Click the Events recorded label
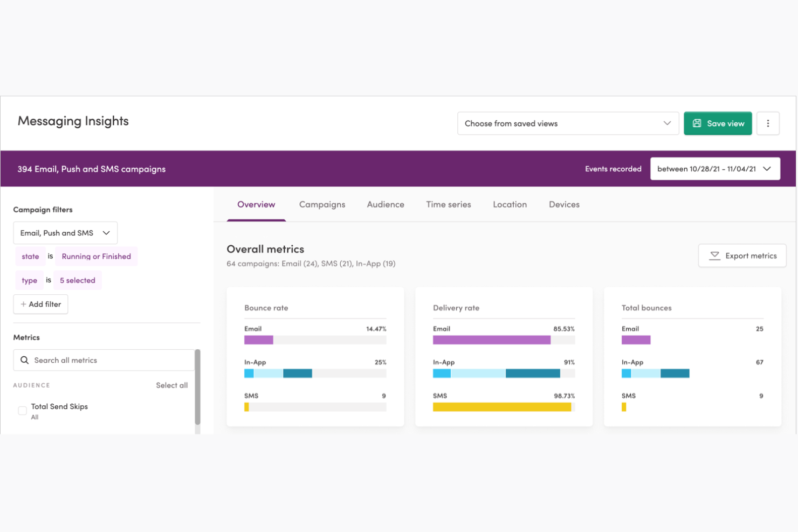 tap(613, 169)
